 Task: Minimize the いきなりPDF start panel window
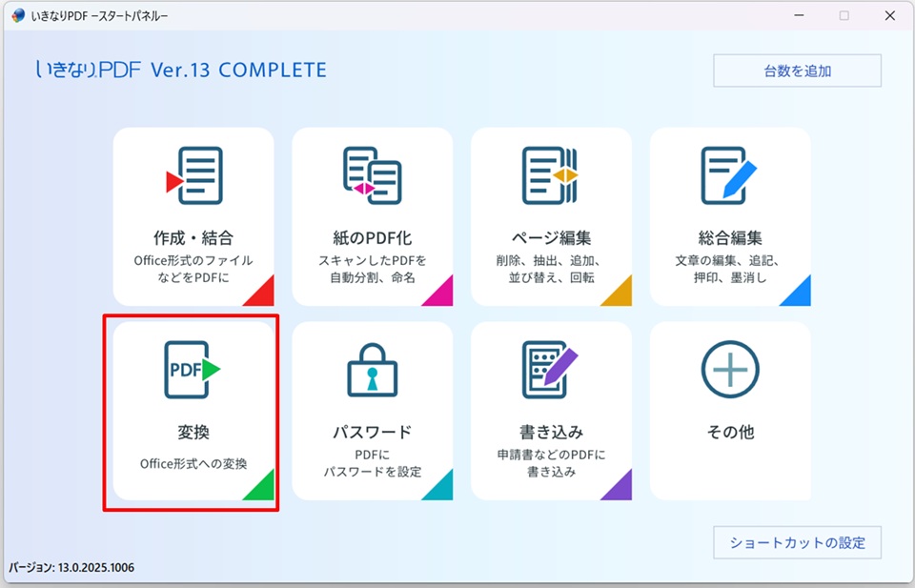click(x=799, y=15)
